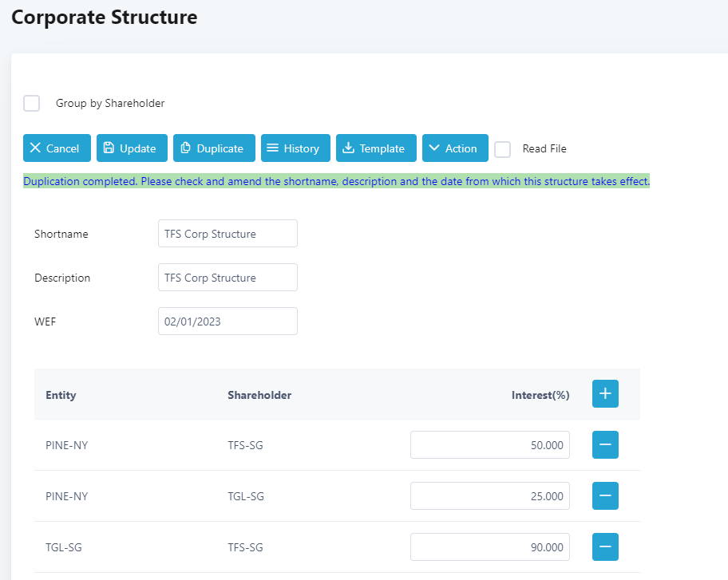The width and height of the screenshot is (728, 580).
Task: Tick the Read File checkbox
Action: pyautogui.click(x=503, y=149)
